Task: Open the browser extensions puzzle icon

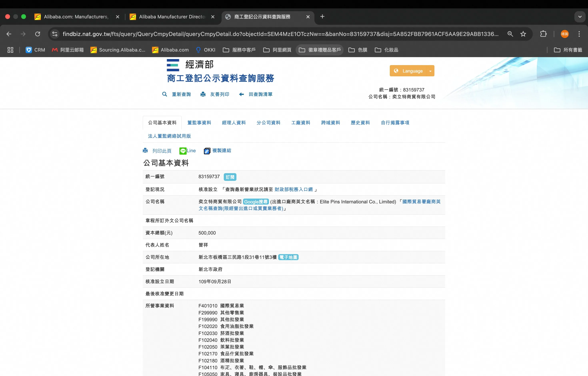Action: pyautogui.click(x=543, y=34)
